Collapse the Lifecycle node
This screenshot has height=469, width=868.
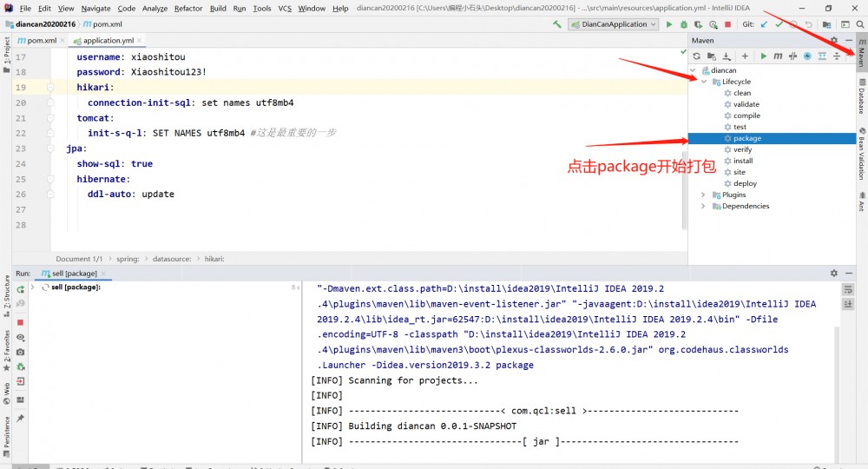click(x=704, y=82)
